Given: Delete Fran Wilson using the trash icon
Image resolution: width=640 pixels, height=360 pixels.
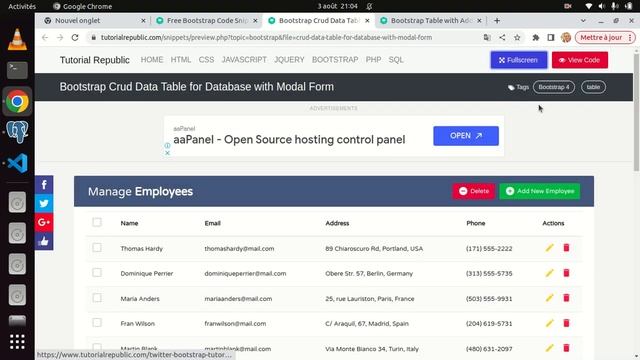Looking at the screenshot, I should point(566,323).
